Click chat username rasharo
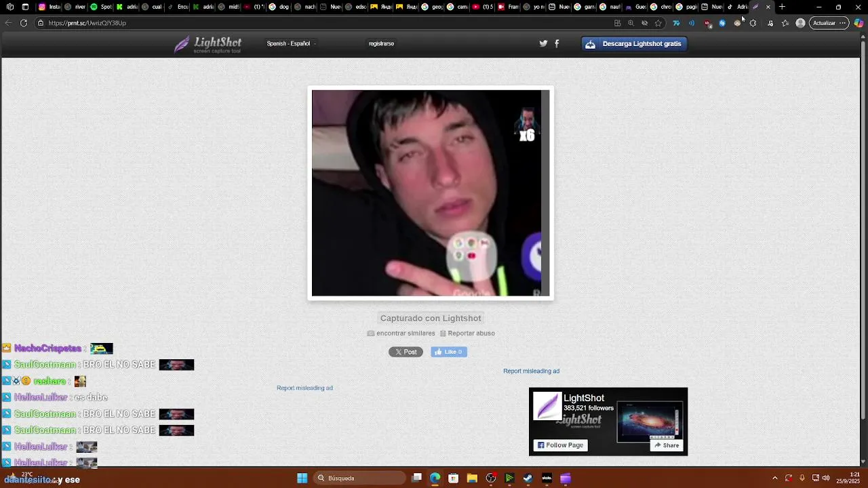Screen dimensions: 868x488 (50, 381)
